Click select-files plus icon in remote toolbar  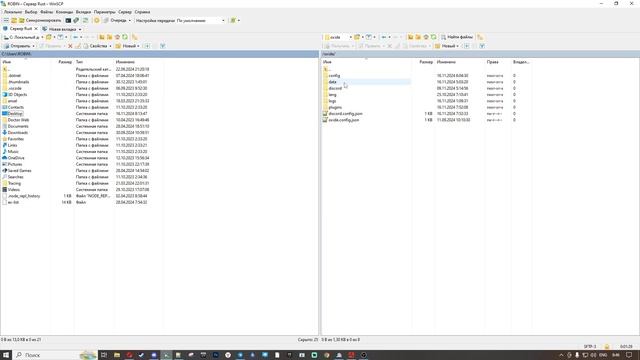point(467,46)
